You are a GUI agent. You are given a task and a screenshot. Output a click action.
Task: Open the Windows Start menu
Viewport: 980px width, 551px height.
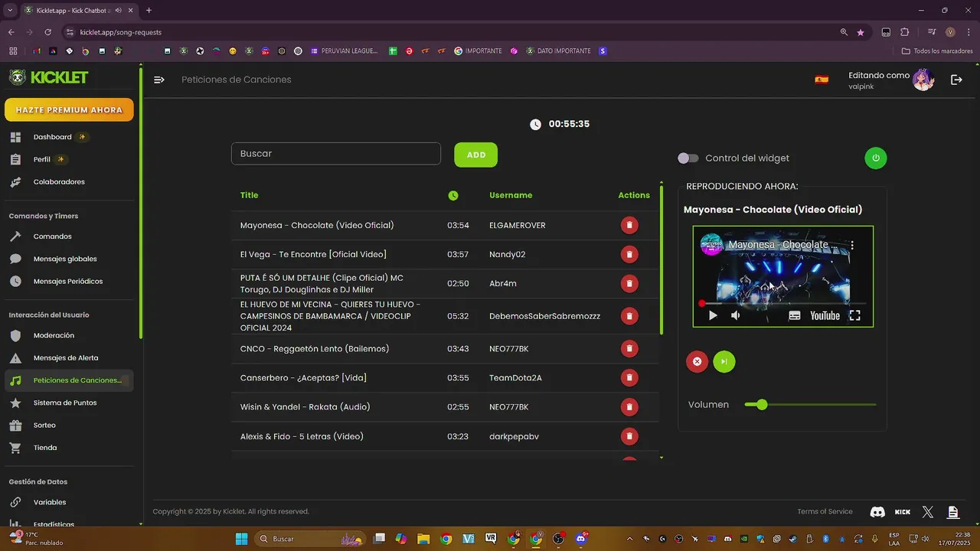[241, 539]
